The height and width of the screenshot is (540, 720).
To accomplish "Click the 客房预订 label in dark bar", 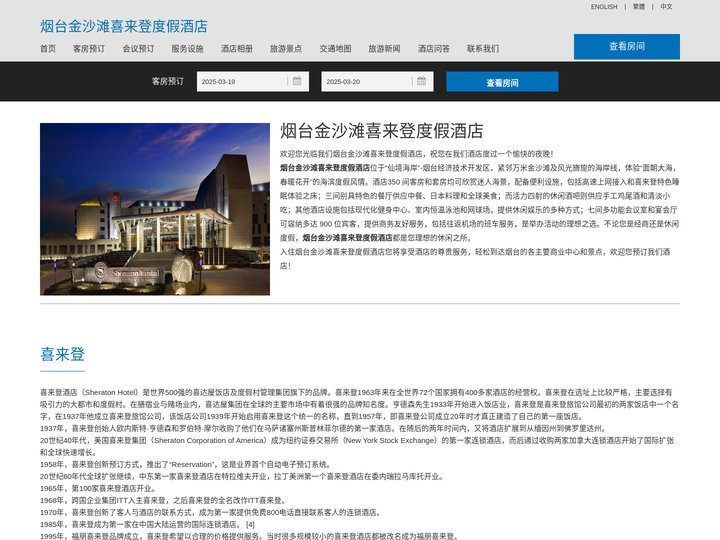I will tap(168, 81).
